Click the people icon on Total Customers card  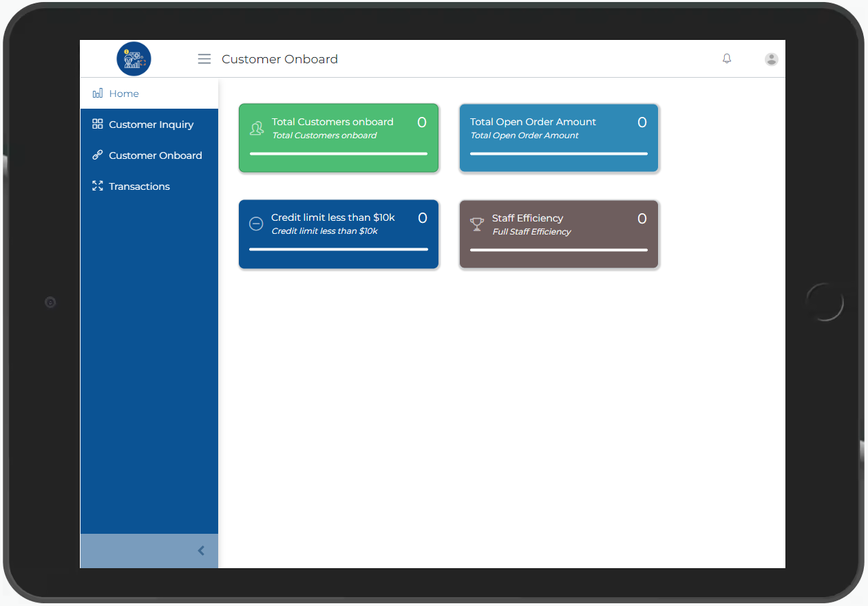257,128
